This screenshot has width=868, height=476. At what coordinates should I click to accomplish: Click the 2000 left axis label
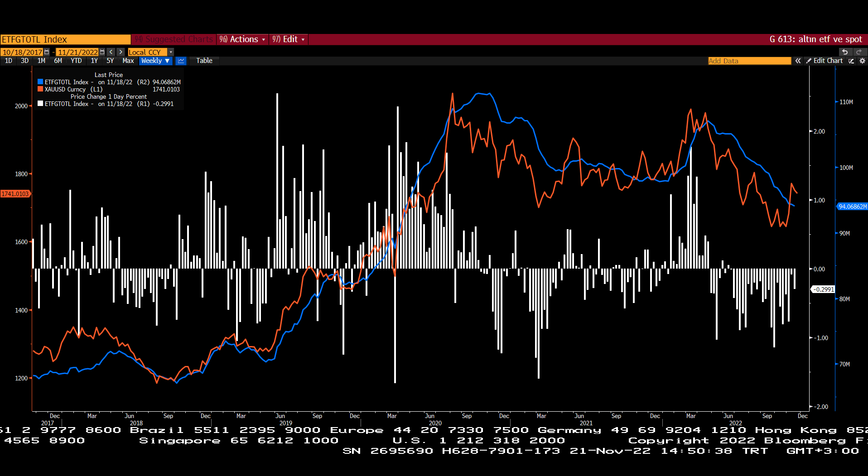[x=21, y=106]
